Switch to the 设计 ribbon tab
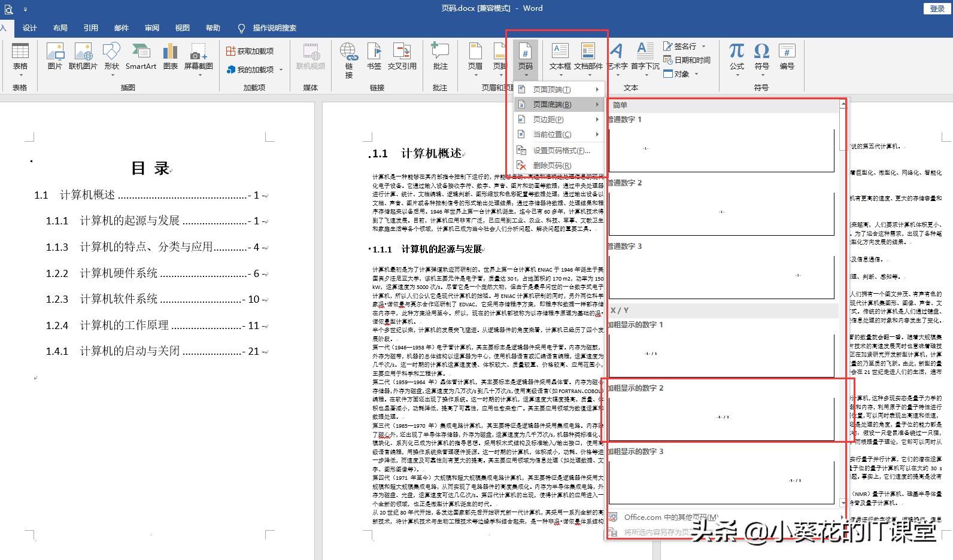 click(x=30, y=28)
